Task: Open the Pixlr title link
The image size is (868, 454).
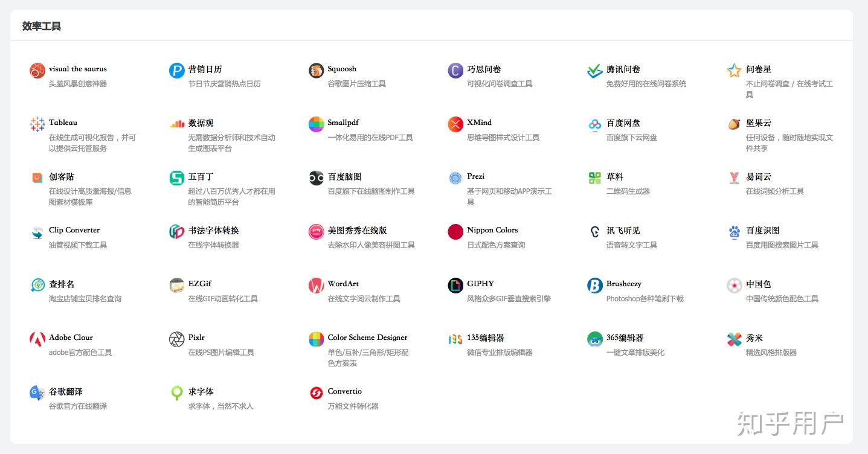Action: tap(197, 337)
